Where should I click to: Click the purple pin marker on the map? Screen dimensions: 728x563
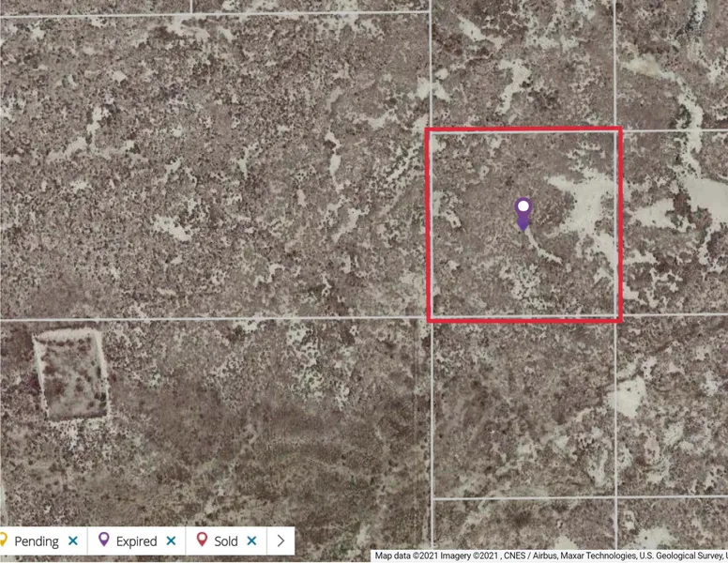pyautogui.click(x=523, y=212)
